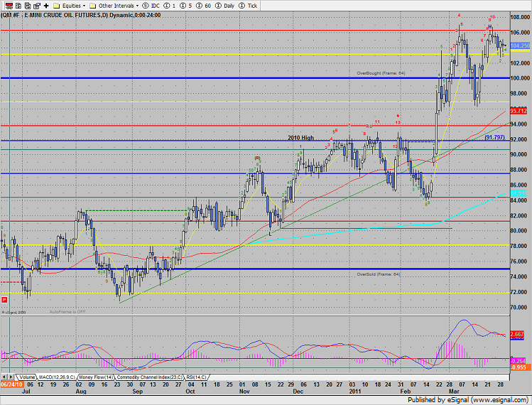Switch to 5 minute interval
The image size is (532, 405).
coord(185,6)
